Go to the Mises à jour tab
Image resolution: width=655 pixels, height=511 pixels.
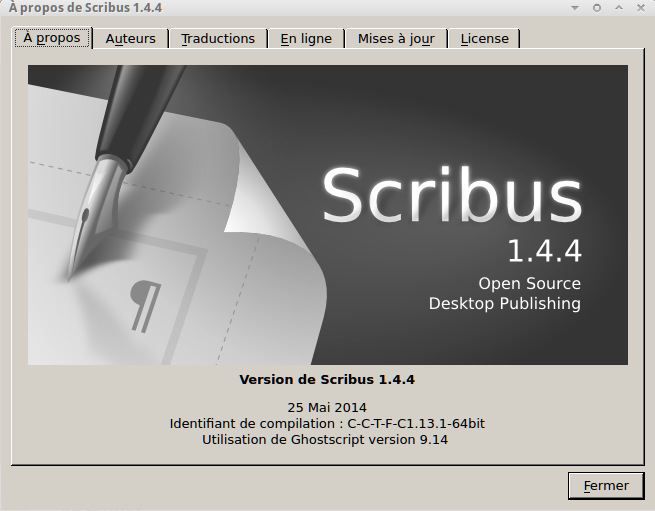click(x=396, y=39)
